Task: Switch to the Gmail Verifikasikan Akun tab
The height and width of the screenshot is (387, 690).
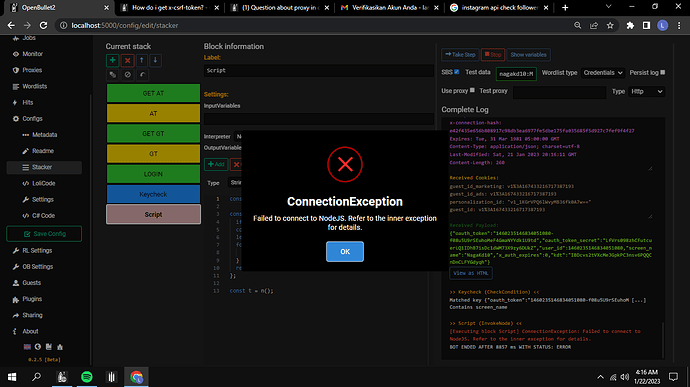Action: [x=390, y=7]
